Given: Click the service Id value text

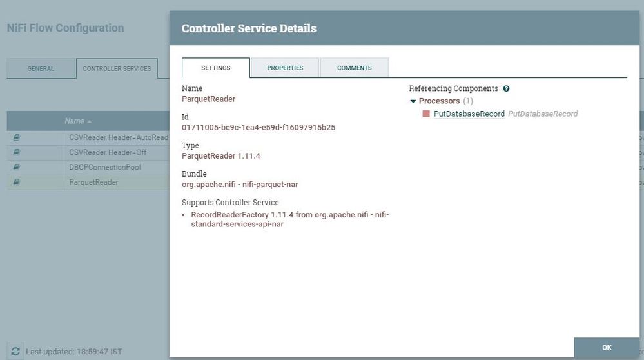Looking at the screenshot, I should tap(259, 127).
